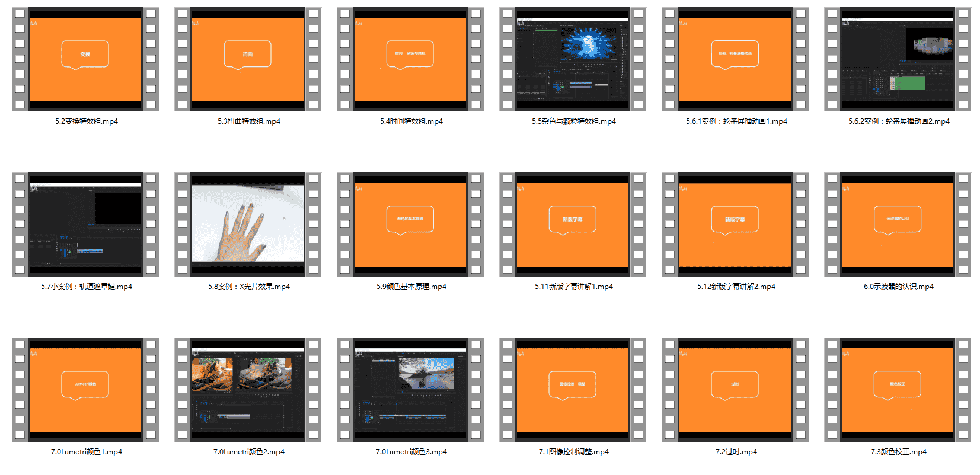
Task: Select the 5.6.2案例：轮番展播动画2.mp4 thumbnail
Action: [x=898, y=59]
